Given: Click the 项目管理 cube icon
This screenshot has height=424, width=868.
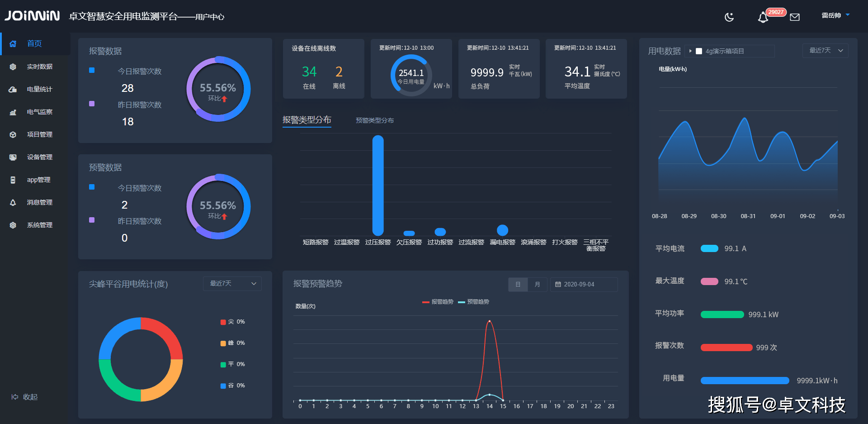Looking at the screenshot, I should click(x=13, y=134).
